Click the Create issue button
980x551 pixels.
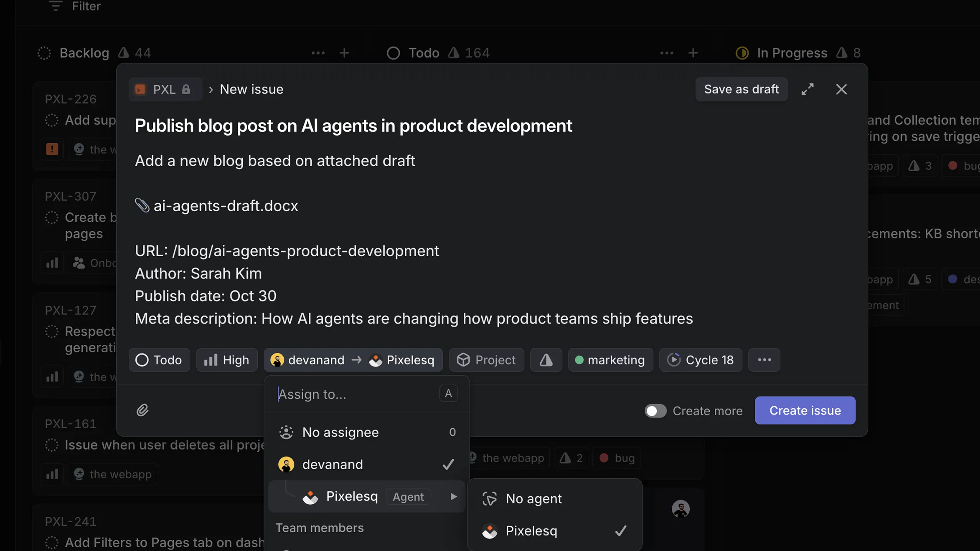click(805, 411)
